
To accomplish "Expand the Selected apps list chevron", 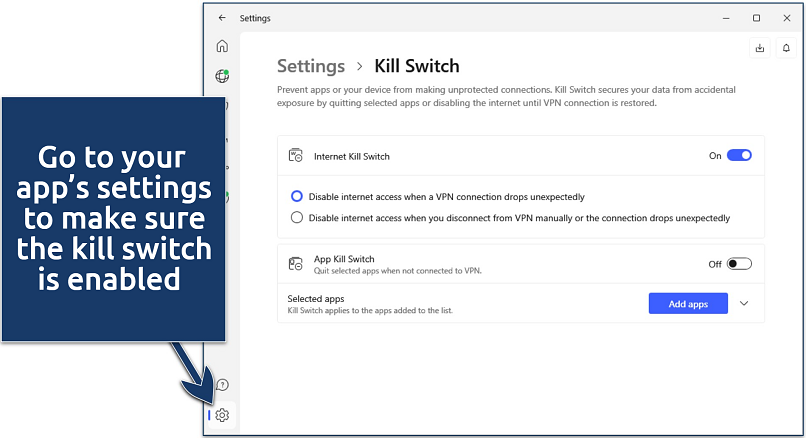I will coord(744,303).
